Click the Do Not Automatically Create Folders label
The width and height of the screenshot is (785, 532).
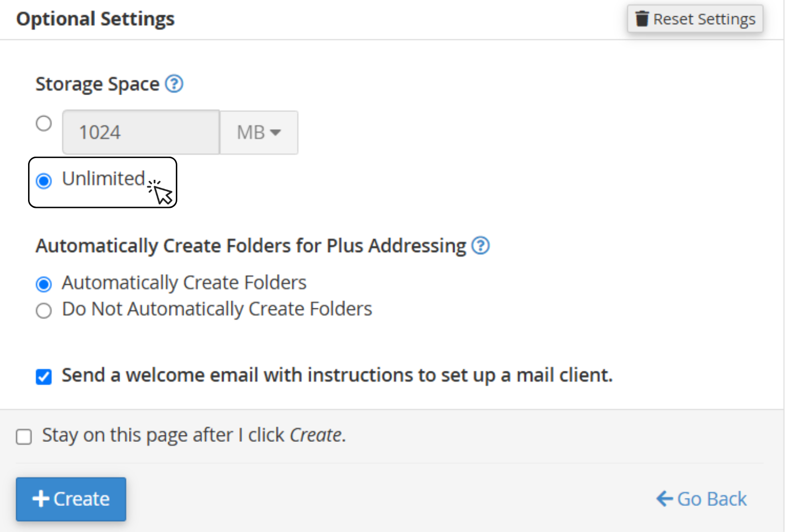[217, 309]
